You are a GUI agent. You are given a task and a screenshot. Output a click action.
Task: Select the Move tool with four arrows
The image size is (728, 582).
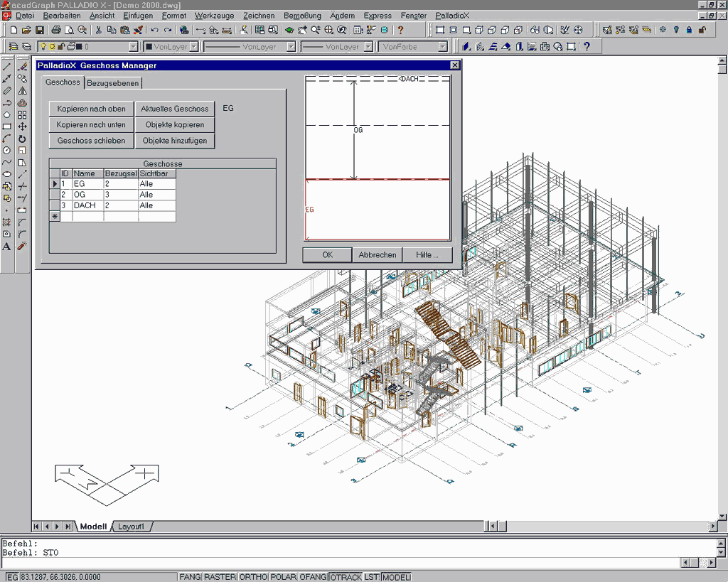(22, 126)
